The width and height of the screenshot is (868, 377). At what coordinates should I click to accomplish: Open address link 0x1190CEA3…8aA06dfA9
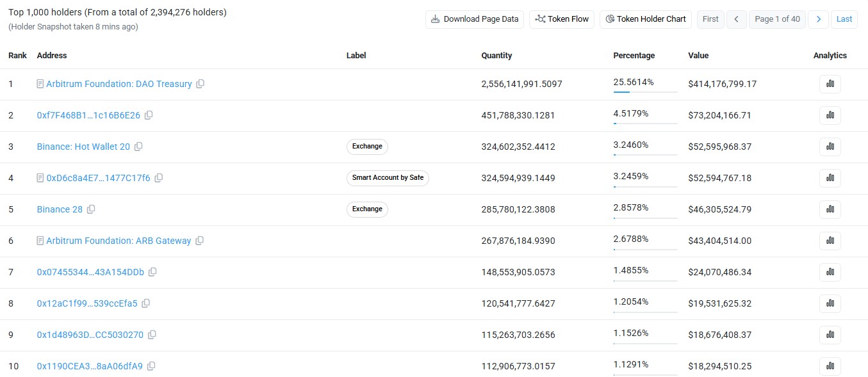pos(90,366)
